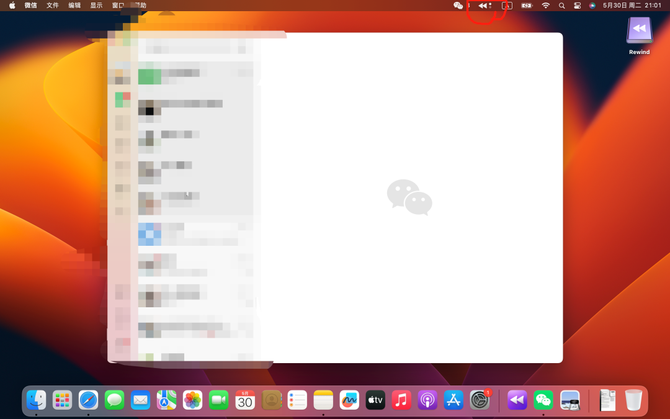This screenshot has width=670, height=419.
Task: Open Photos from the Dock
Action: [193, 400]
